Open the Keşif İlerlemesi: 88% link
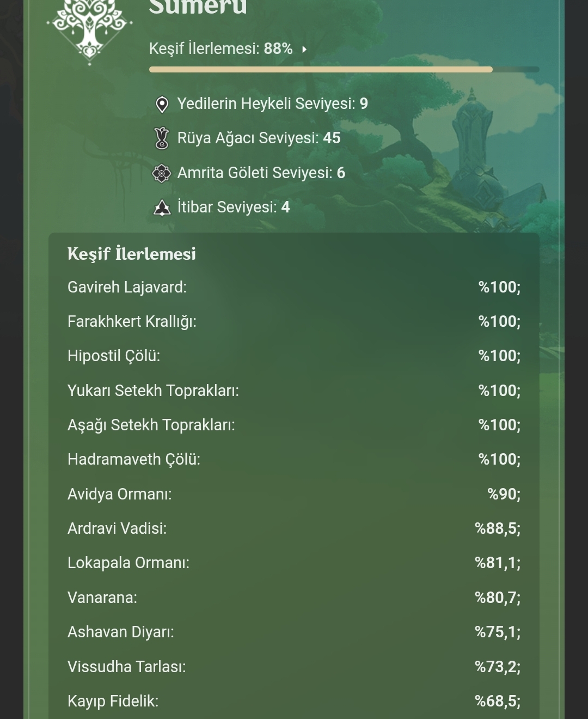 tap(221, 49)
